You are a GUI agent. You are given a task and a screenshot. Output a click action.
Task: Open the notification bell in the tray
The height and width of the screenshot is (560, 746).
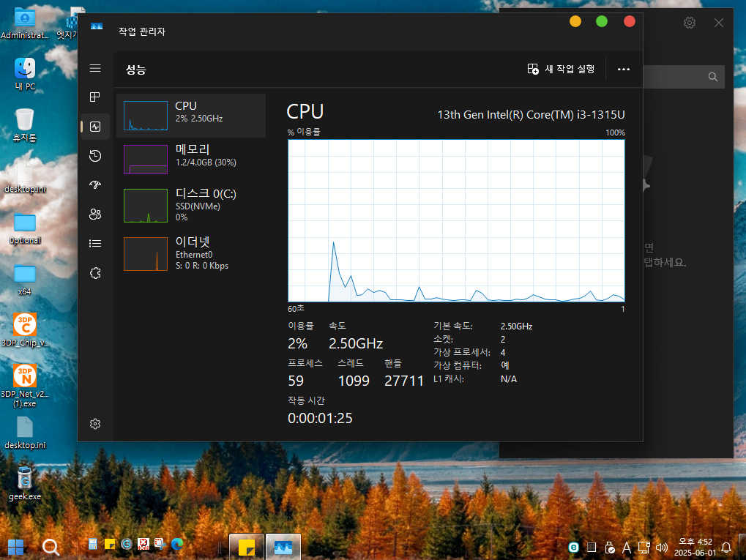click(x=726, y=547)
